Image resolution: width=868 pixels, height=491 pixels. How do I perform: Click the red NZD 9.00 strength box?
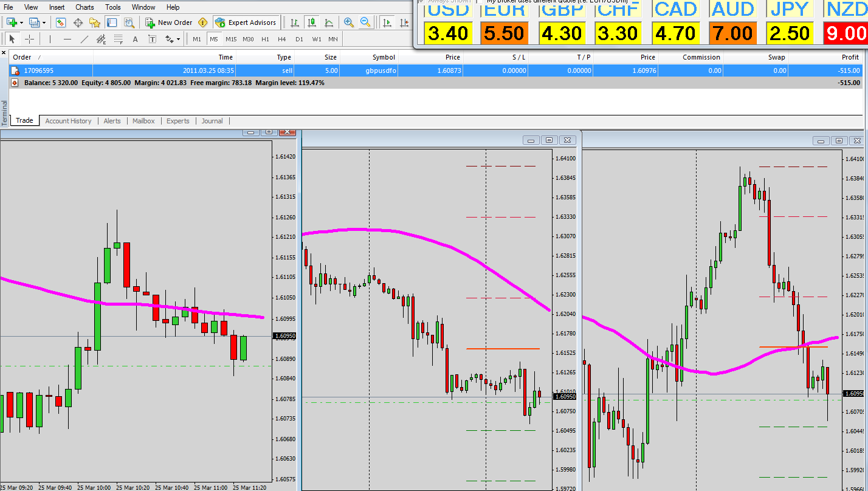(846, 33)
